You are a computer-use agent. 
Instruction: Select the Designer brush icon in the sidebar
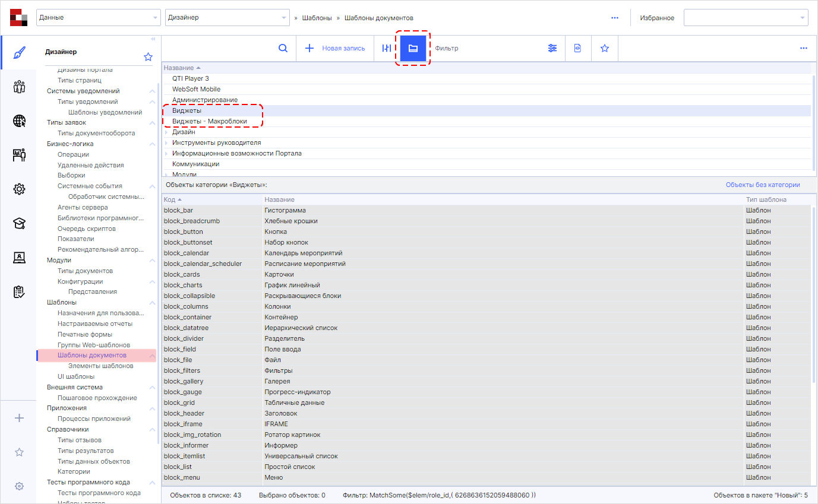tap(18, 52)
